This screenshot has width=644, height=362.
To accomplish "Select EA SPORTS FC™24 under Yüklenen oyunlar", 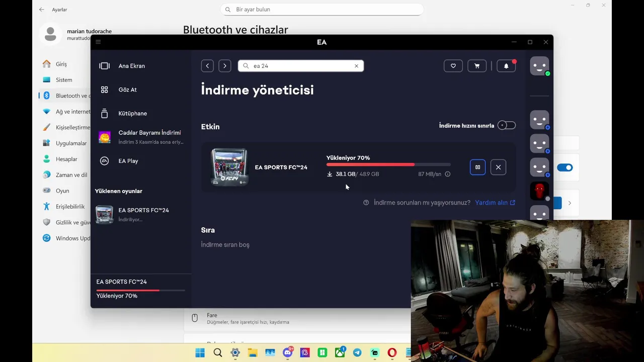I will point(141,215).
